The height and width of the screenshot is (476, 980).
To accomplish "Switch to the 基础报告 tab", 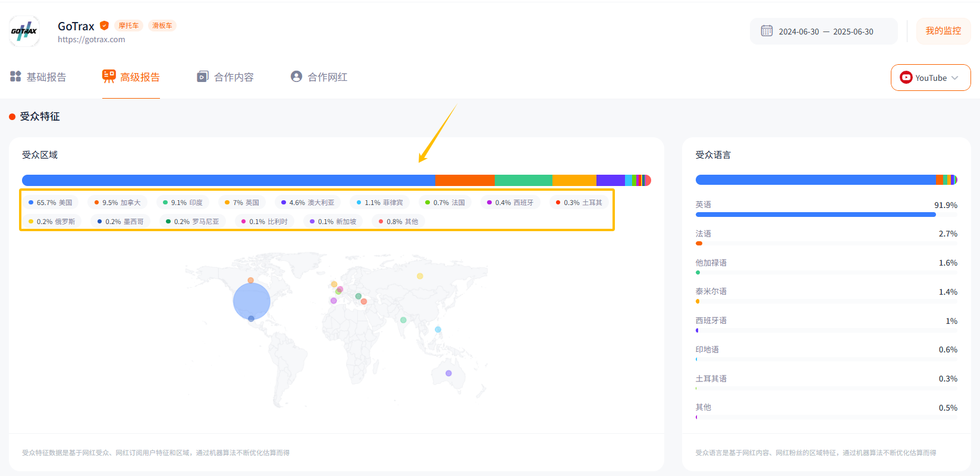I will coord(46,77).
